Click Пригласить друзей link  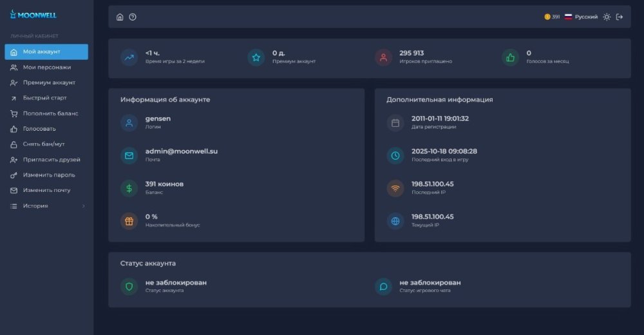point(52,159)
